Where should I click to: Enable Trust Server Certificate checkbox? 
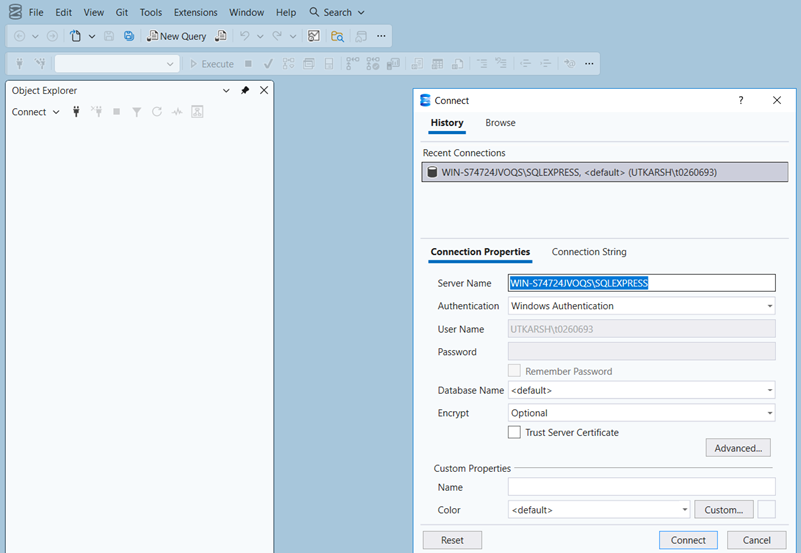514,432
